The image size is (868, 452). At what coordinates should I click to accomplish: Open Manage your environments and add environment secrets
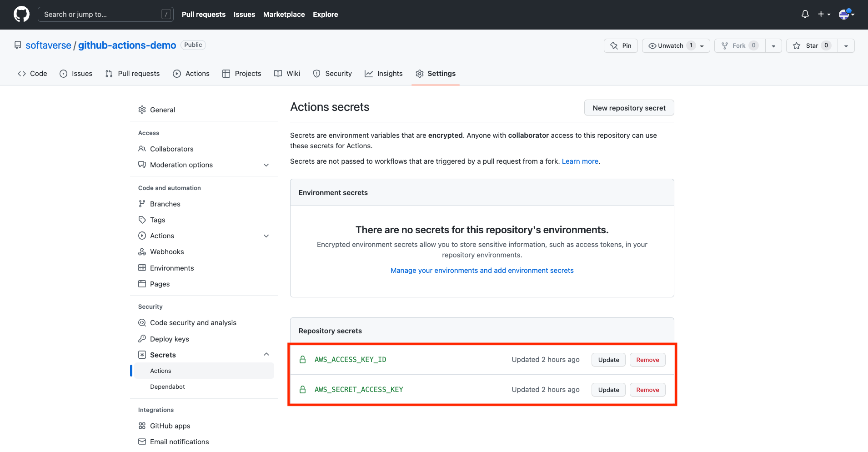(x=482, y=271)
